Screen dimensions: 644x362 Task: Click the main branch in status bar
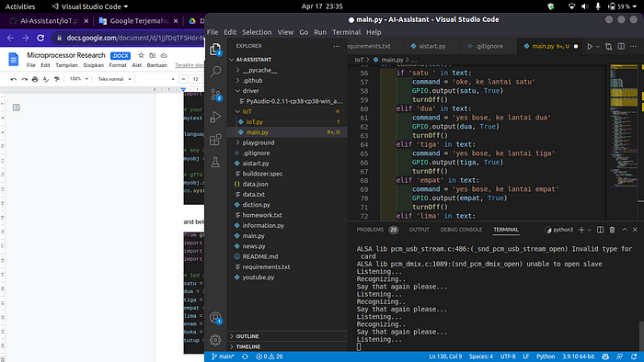pyautogui.click(x=223, y=356)
